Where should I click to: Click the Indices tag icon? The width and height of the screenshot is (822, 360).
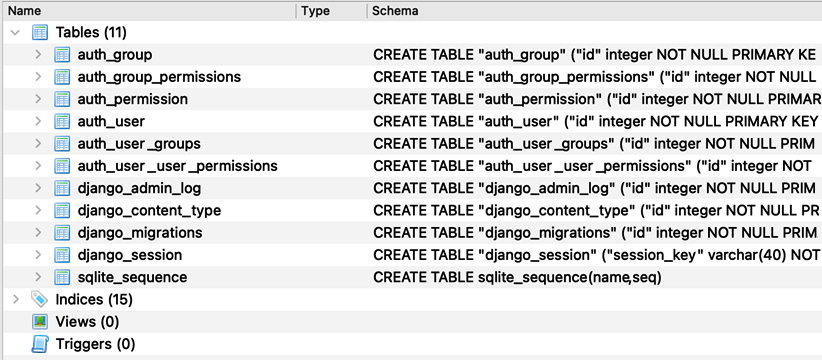40,299
